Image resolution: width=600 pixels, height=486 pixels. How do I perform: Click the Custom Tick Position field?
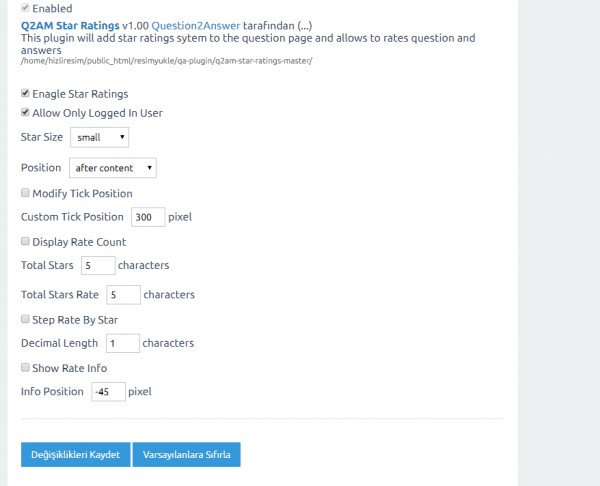point(147,217)
